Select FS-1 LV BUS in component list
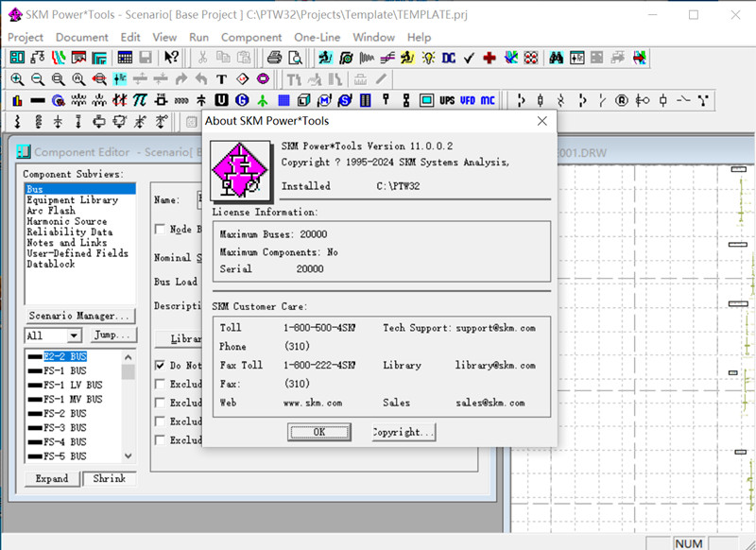756x550 pixels. 74,385
